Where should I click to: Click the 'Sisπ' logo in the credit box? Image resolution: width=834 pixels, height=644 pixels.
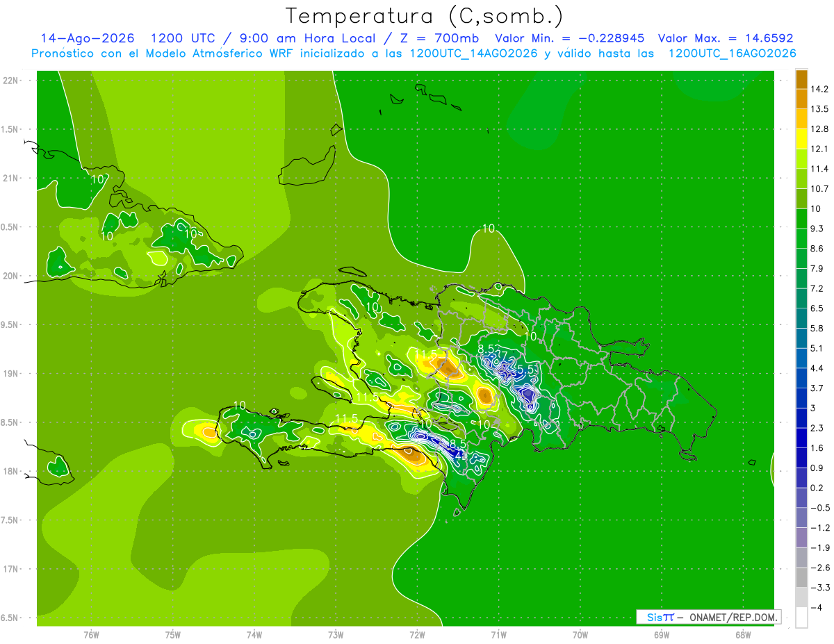(660, 617)
